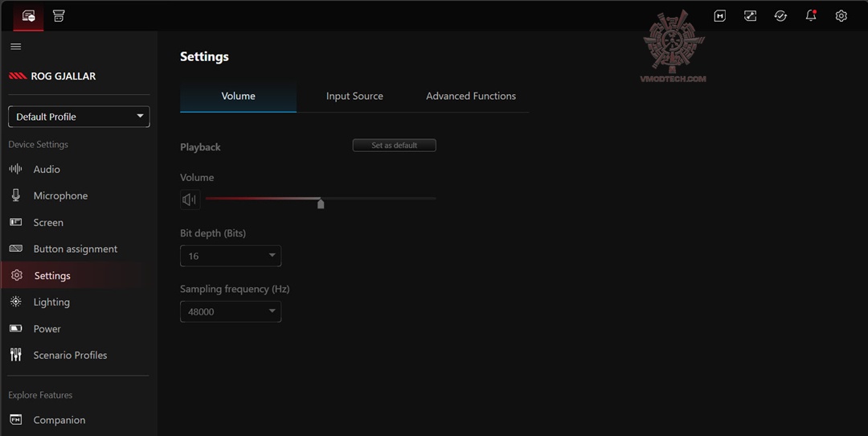The width and height of the screenshot is (868, 436).
Task: Click the playback Volume slider handle
Action: click(321, 204)
